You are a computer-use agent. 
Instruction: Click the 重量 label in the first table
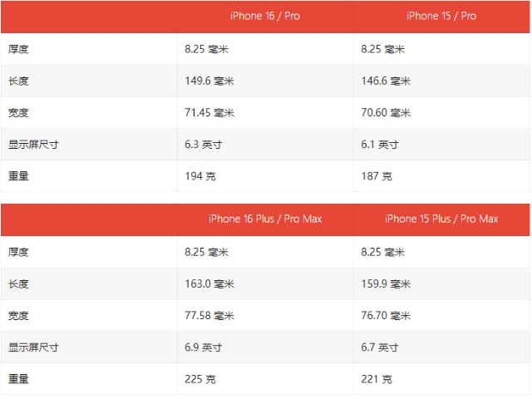[19, 175]
